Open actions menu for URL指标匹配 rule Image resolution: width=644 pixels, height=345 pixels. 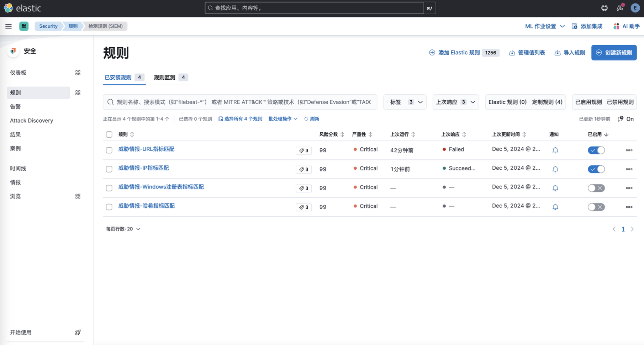pyautogui.click(x=629, y=150)
